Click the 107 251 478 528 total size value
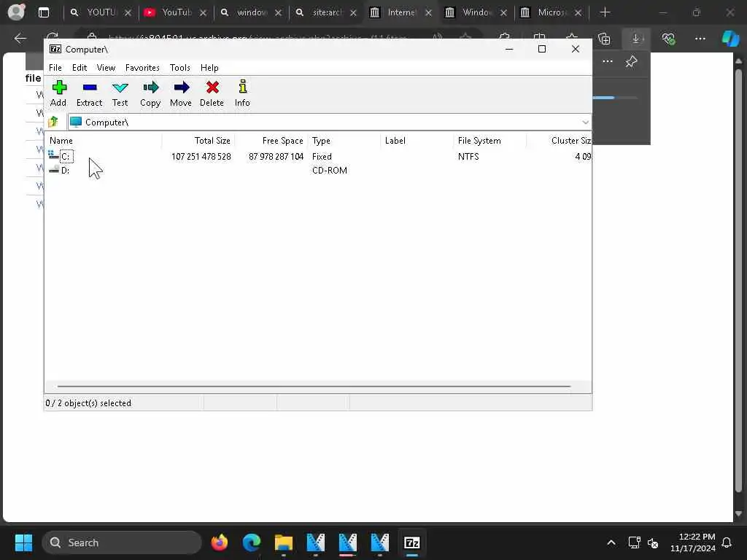Screen dimensions: 747x560 click(201, 156)
